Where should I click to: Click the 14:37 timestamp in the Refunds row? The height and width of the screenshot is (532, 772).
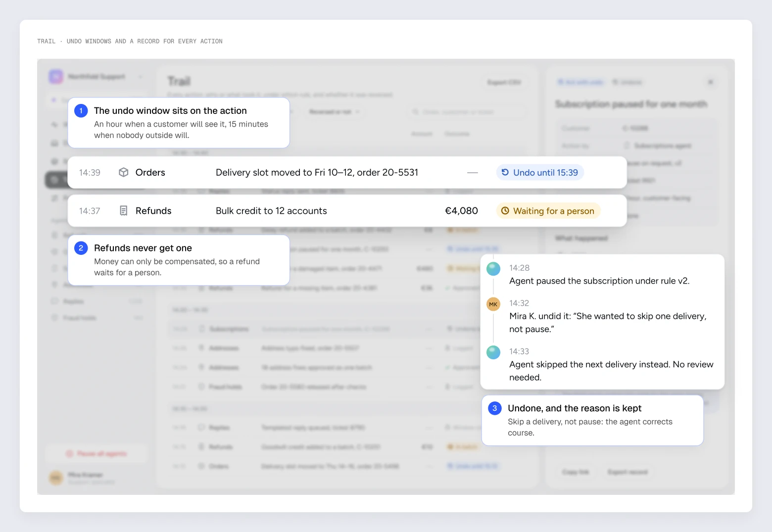pyautogui.click(x=90, y=211)
